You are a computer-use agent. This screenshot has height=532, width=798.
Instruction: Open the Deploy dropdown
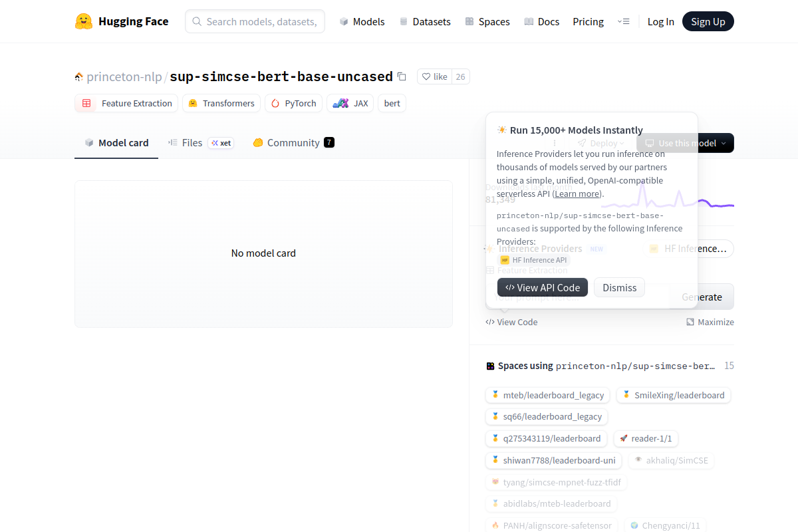click(x=600, y=143)
